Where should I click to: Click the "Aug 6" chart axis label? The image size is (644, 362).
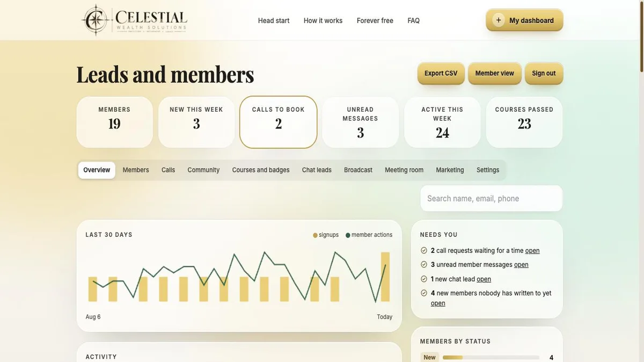(x=93, y=317)
